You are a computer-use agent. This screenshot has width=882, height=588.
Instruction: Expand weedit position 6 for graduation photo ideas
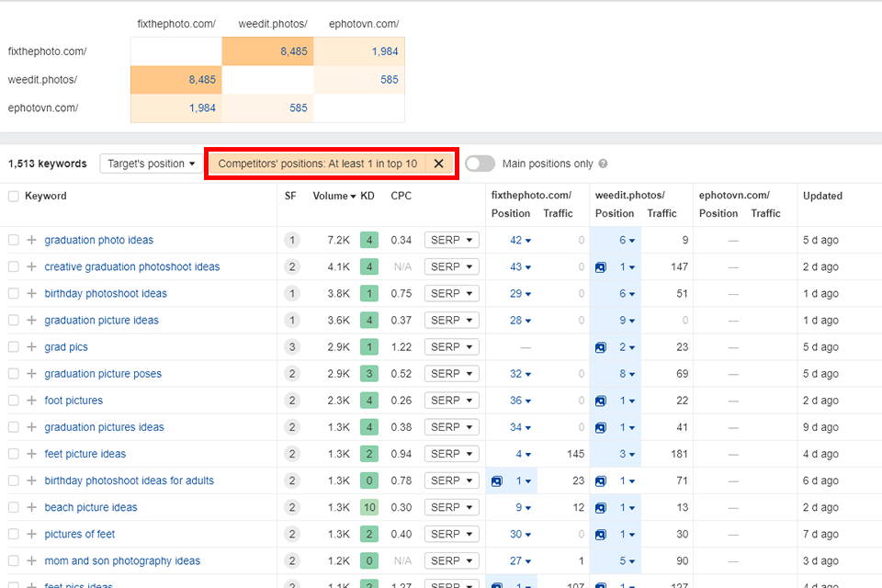[x=628, y=240]
